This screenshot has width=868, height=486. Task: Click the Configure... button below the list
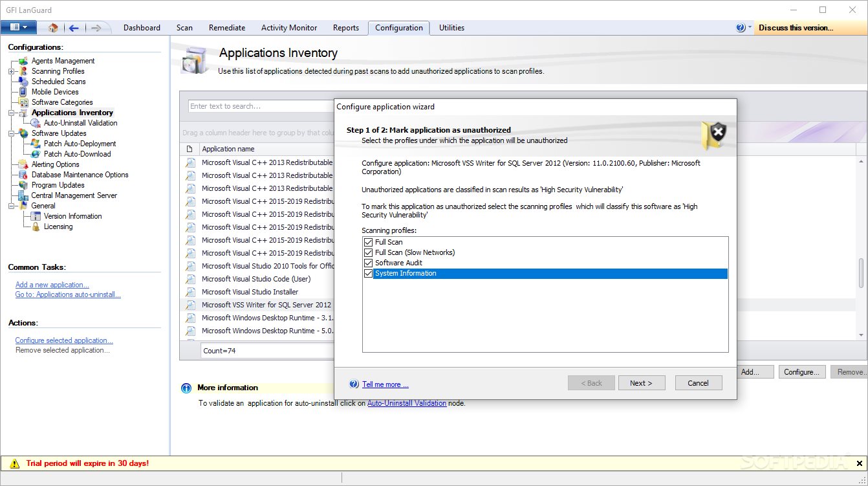(x=801, y=372)
